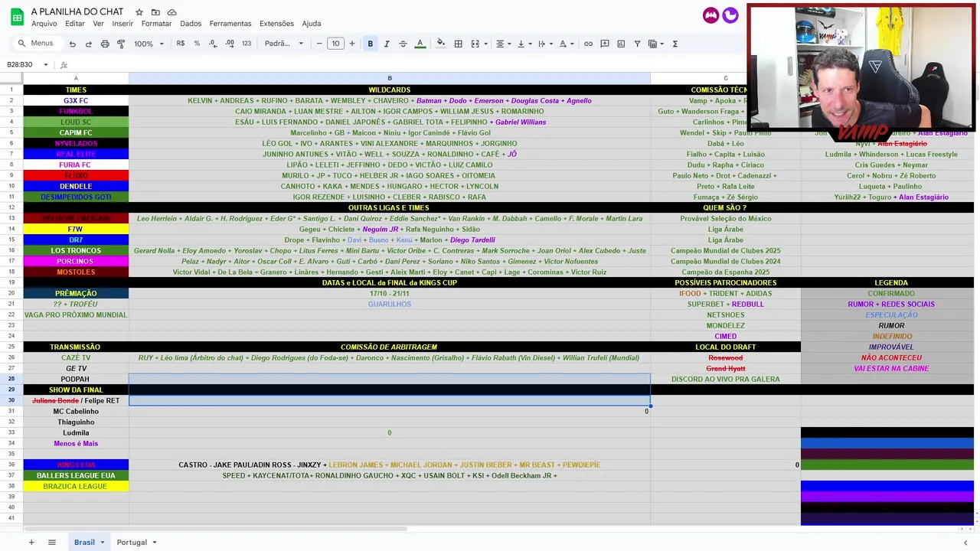
Task: Toggle bold formatting
Action: [x=371, y=44]
